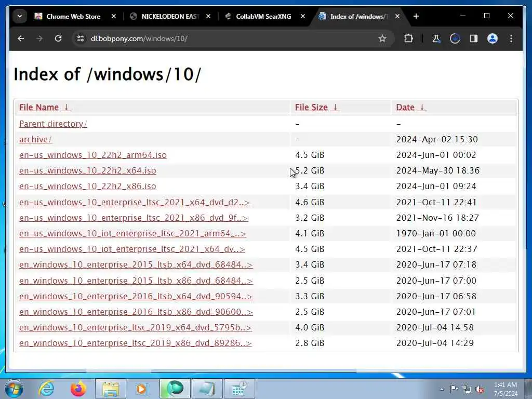
Task: Open Windows Media Player on taskbar
Action: pyautogui.click(x=142, y=389)
